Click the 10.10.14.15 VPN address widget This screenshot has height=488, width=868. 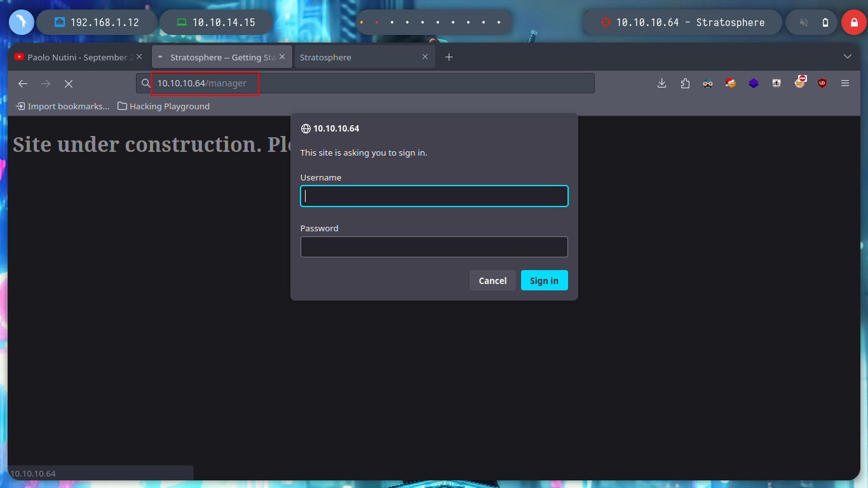pos(216,22)
